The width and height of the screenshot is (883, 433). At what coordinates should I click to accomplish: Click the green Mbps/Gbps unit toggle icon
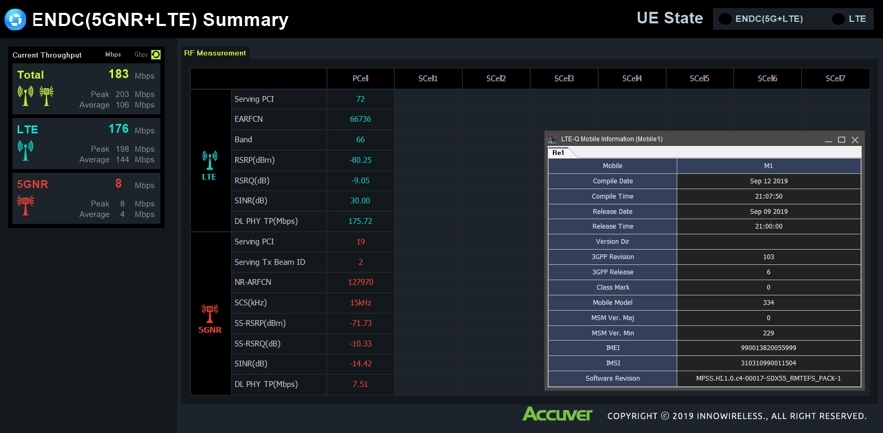pyautogui.click(x=155, y=55)
